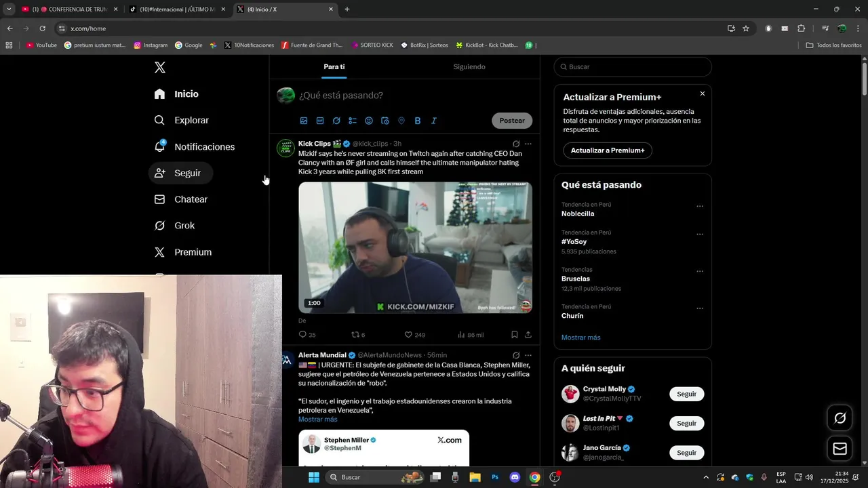
Task: Open more options for #YoSoy trend
Action: pos(700,235)
